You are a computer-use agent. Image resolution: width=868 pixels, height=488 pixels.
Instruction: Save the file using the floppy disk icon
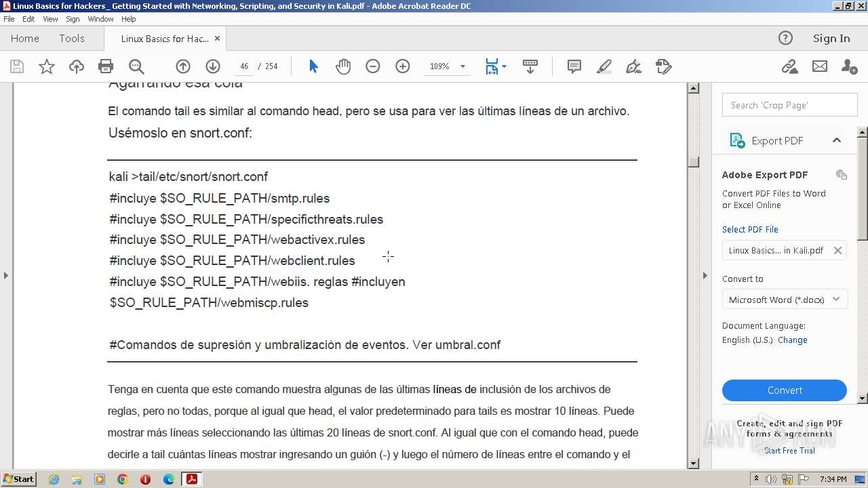pos(17,66)
